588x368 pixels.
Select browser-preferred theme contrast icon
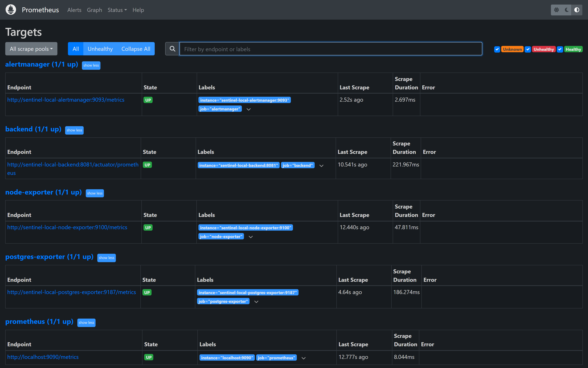point(577,10)
